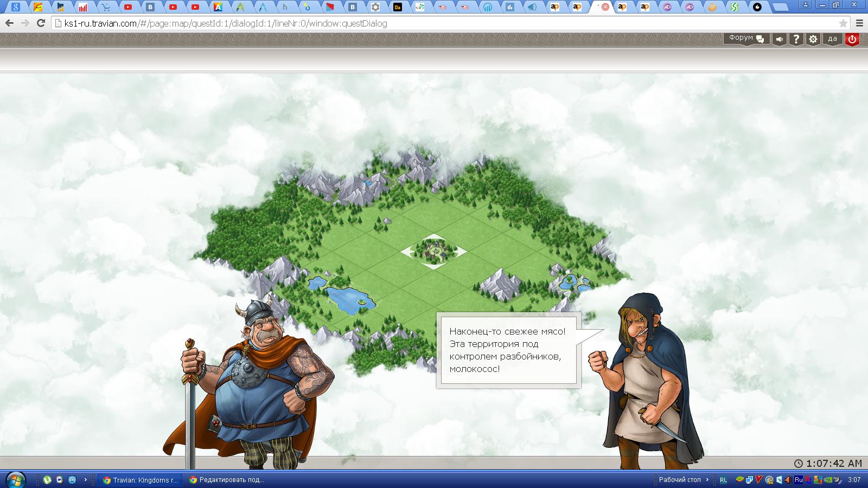Switch to the green swirl icon tab

point(420,7)
